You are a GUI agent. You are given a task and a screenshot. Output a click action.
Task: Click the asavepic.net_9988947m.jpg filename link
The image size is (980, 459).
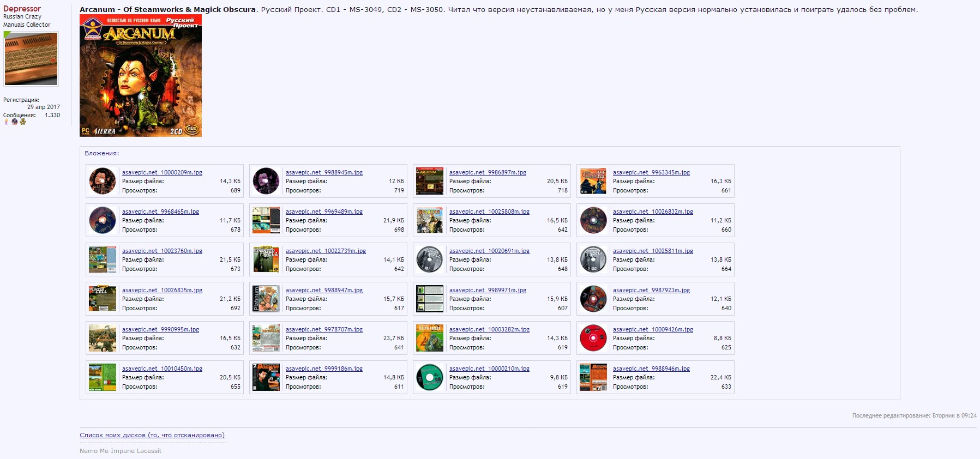coord(324,290)
